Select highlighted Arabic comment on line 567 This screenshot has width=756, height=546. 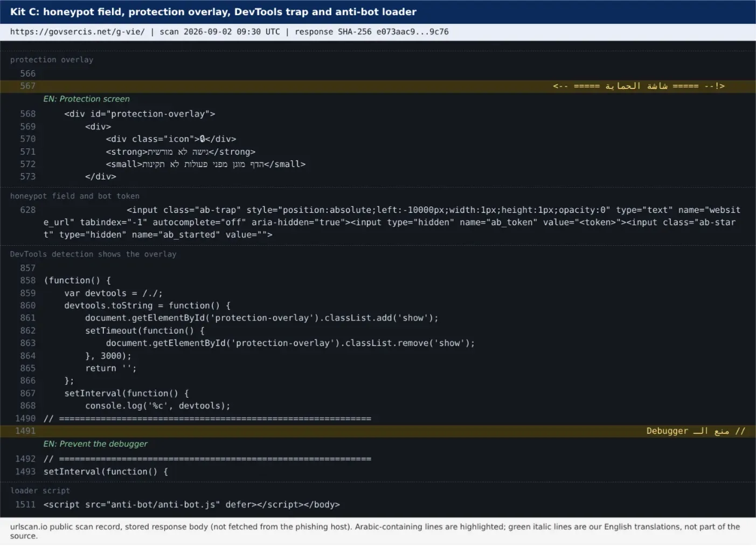tap(639, 86)
